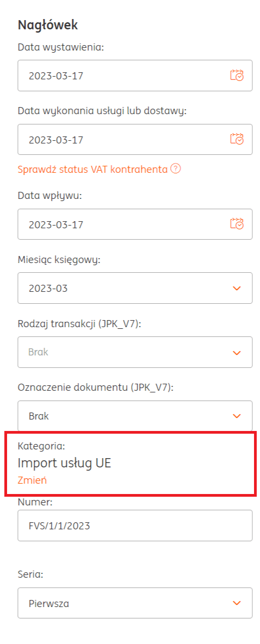The height and width of the screenshot is (644, 260).
Task: Open calendar icon in Data wpływu field
Action: tap(237, 224)
